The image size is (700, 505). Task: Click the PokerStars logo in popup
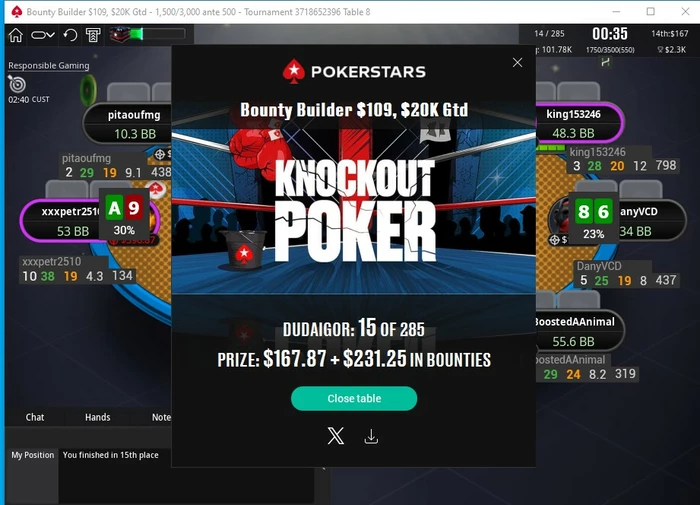click(354, 71)
